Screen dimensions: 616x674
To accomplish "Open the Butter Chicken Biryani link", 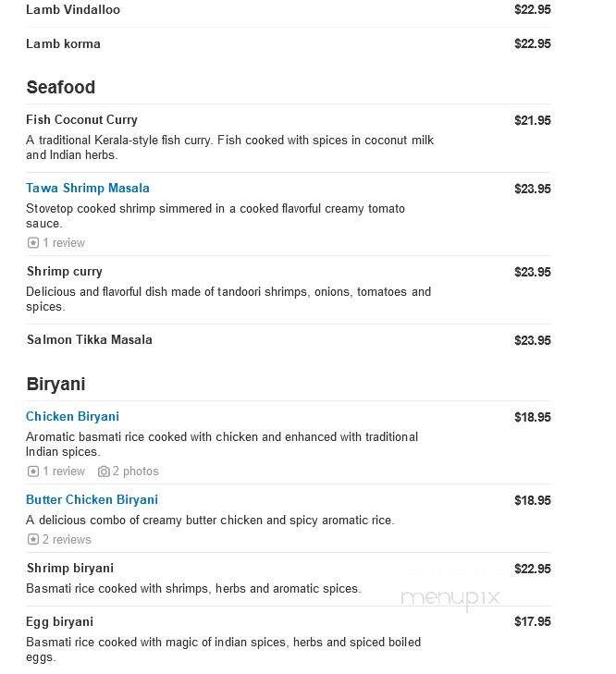I will pyautogui.click(x=92, y=499).
